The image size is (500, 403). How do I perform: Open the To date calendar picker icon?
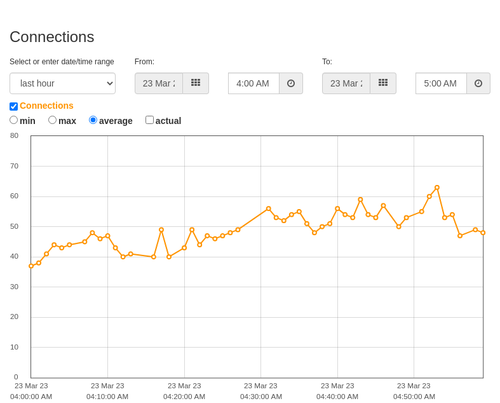pos(383,83)
